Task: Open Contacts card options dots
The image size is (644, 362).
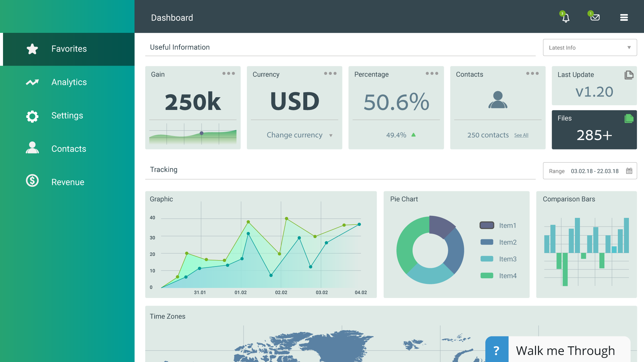Action: (533, 73)
